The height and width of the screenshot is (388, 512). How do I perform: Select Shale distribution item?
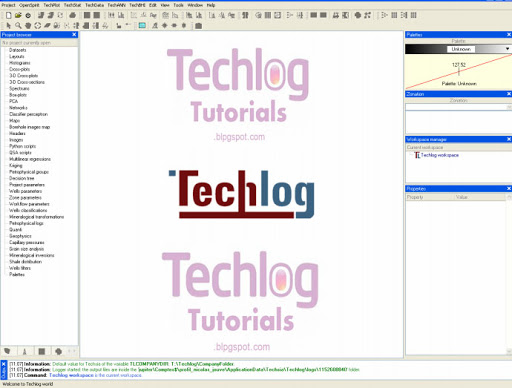(x=25, y=262)
